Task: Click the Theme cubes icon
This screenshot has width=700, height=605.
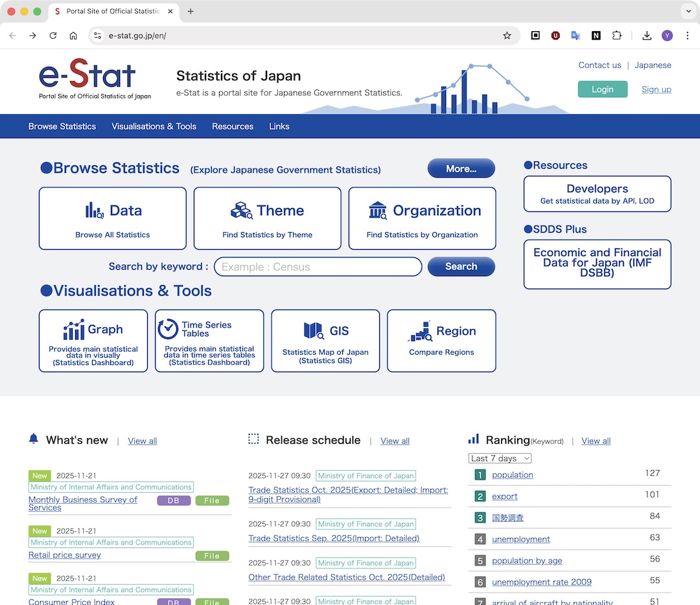Action: click(x=242, y=210)
